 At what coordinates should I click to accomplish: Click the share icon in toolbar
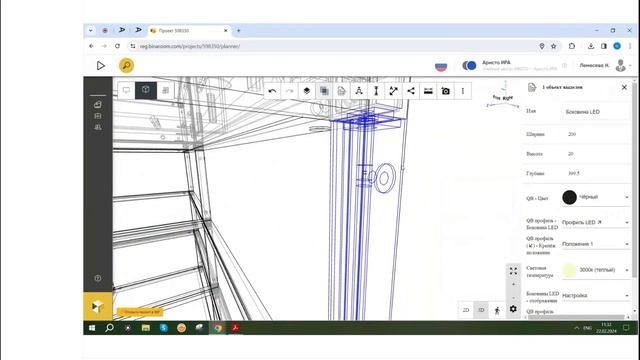point(411,91)
